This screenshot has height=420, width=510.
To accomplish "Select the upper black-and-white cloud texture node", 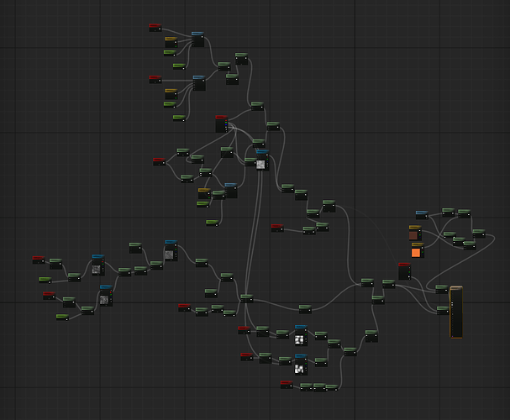I will 301,335.
